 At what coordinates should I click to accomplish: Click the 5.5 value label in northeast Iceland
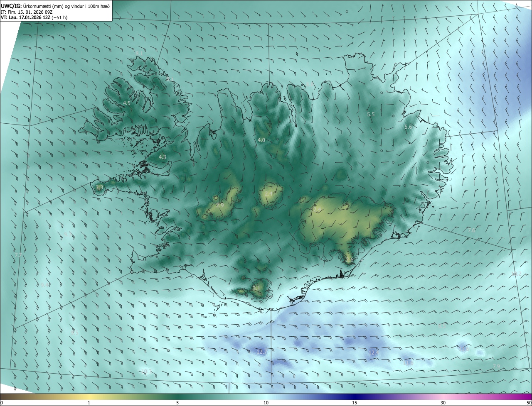[x=371, y=114]
